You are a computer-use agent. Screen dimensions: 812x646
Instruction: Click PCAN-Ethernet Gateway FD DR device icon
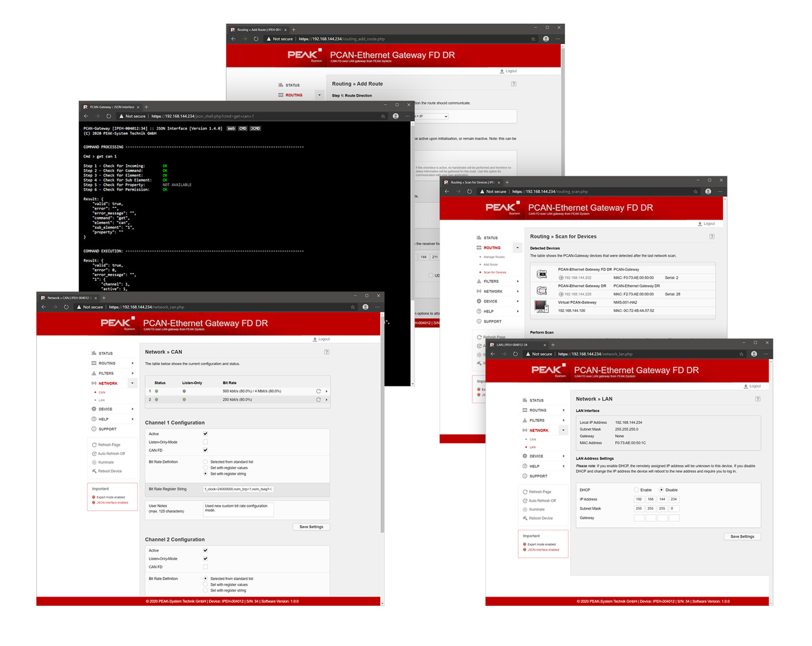(541, 274)
